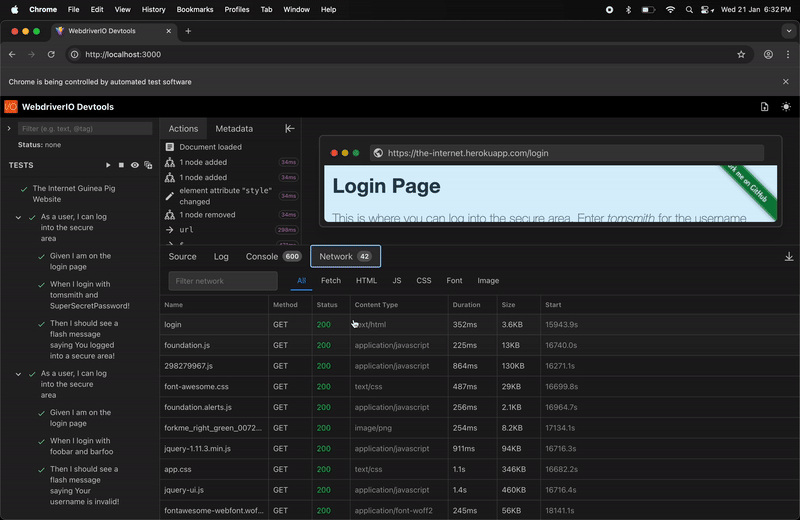Toggle the eye icon in Tests header

135,165
